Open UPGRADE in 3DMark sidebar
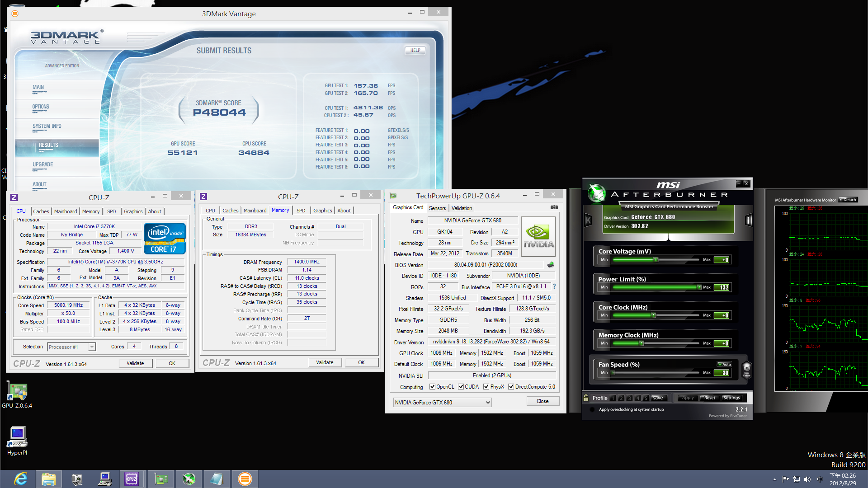Screen dimensions: 868x488 [42, 164]
